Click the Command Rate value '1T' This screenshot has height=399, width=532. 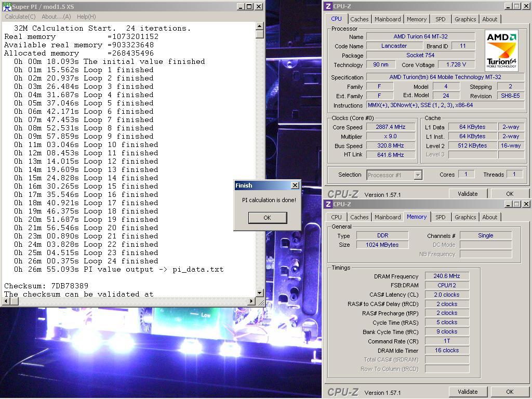(x=447, y=341)
